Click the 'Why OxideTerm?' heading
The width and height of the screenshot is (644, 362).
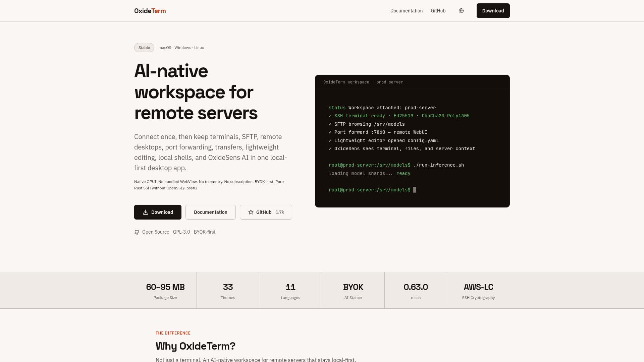pyautogui.click(x=196, y=346)
